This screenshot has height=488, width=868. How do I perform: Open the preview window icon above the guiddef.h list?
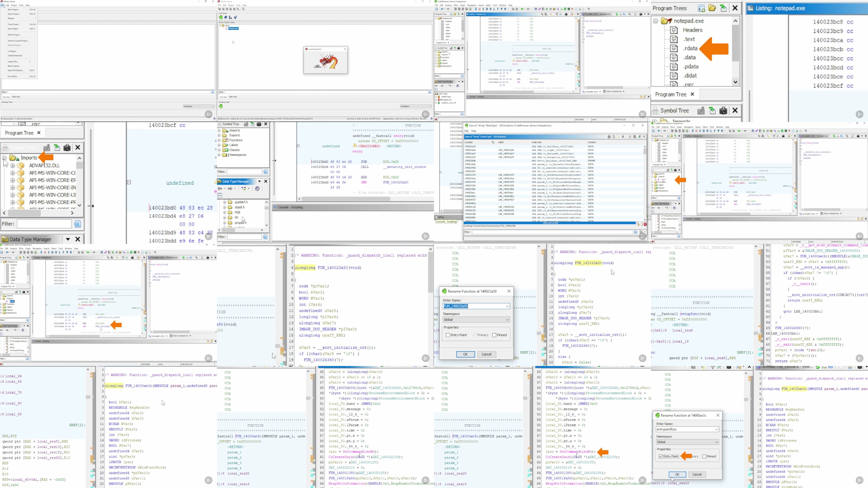(257, 189)
